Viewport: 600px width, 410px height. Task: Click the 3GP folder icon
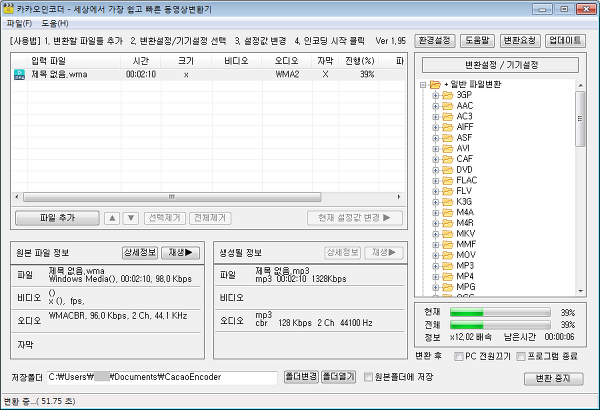448,95
